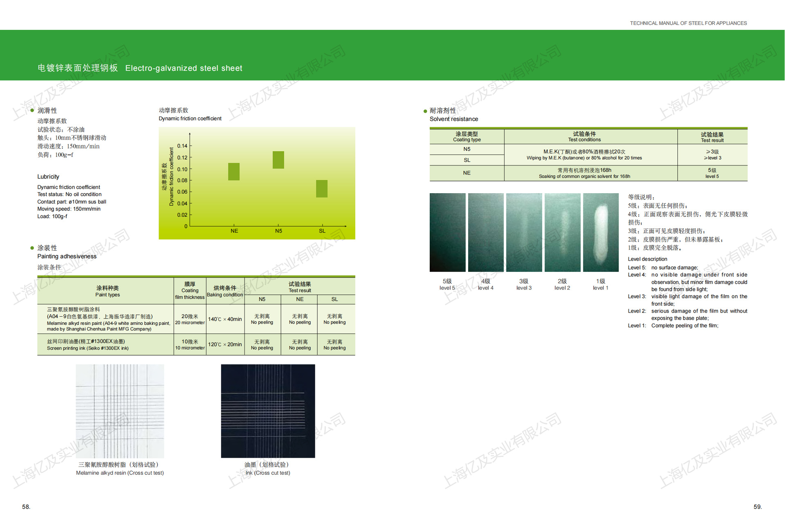This screenshot has width=785, height=532.
Task: Click the level 5 solvent test photo
Action: [447, 232]
